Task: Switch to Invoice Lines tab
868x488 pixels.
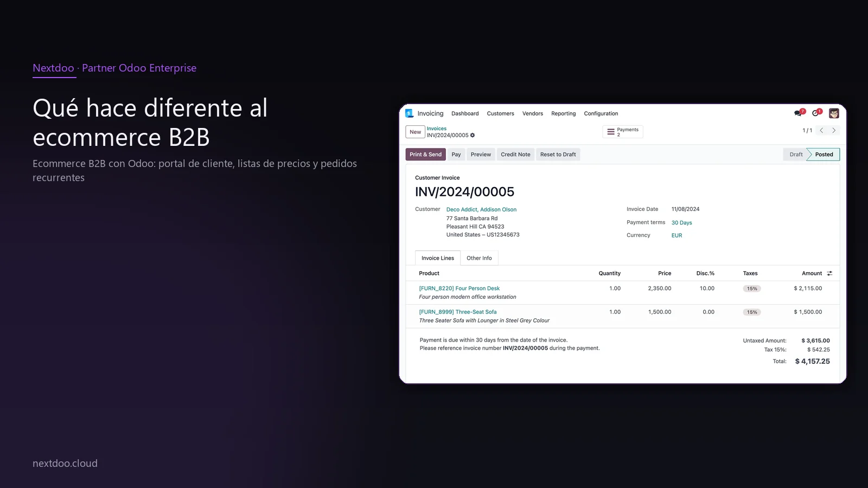Action: tap(438, 258)
